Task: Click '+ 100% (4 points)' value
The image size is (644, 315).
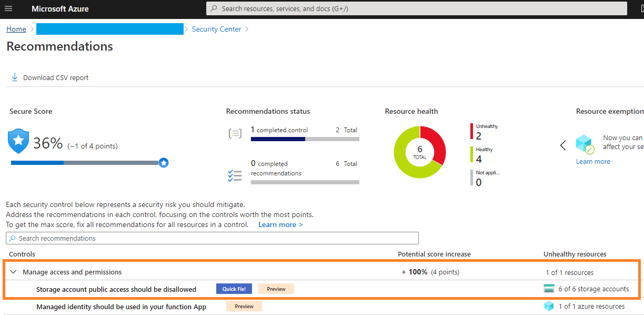Action: (430, 272)
